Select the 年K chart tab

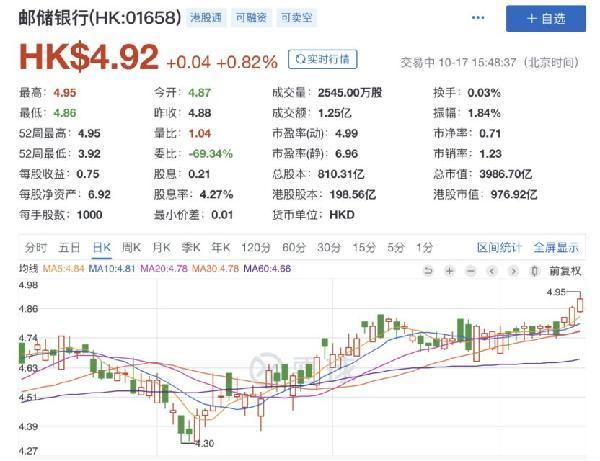pos(220,248)
